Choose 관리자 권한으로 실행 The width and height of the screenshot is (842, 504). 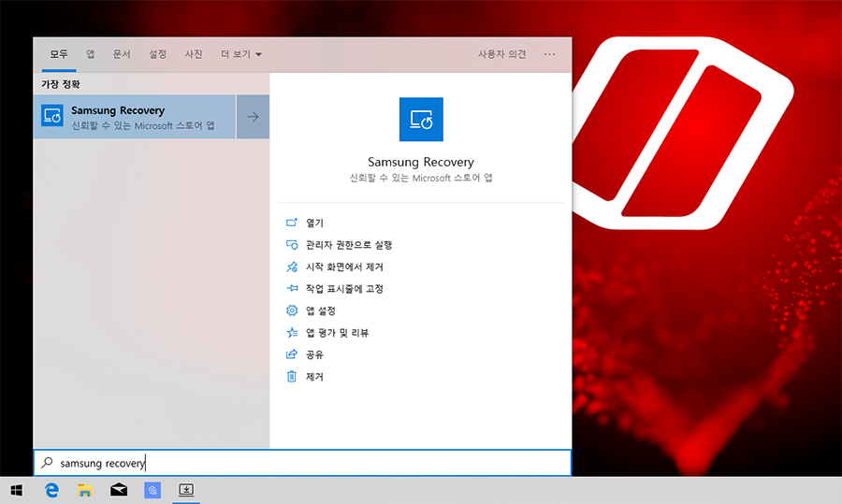tap(349, 245)
